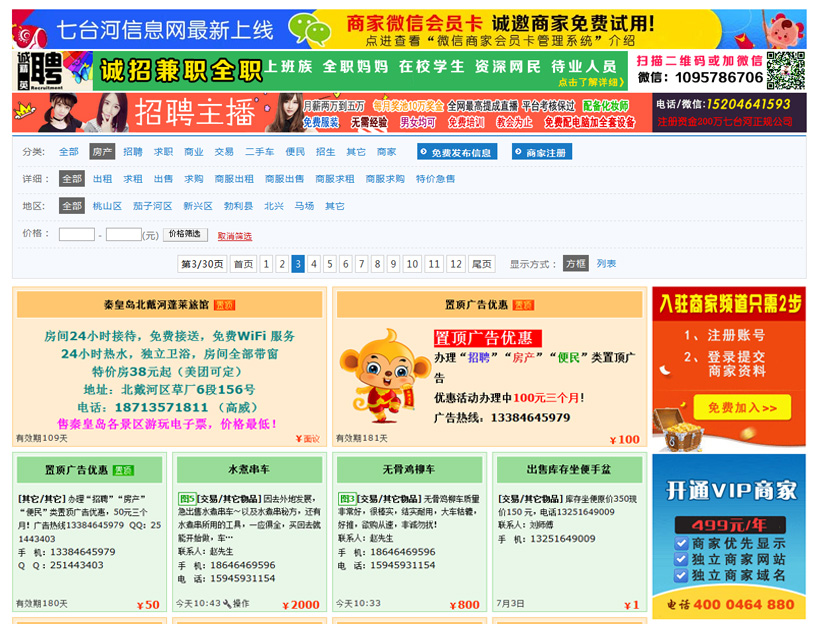The image size is (820, 630).
Task: Switch display mode to 列表
Action: pos(606,264)
